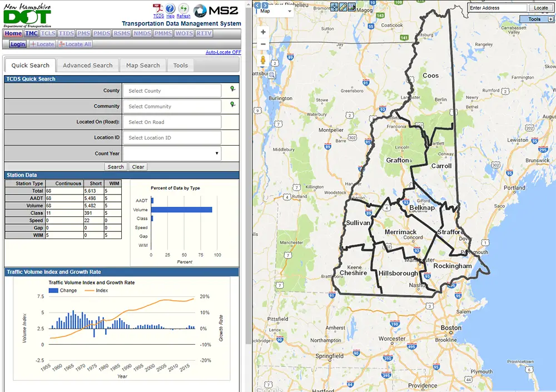Click the map Locate address button
The width and height of the screenshot is (556, 392).
point(541,8)
